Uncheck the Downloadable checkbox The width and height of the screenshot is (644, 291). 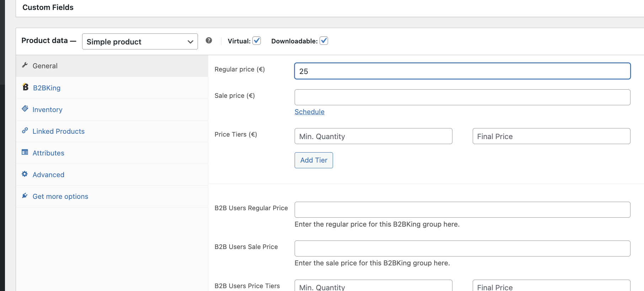click(x=324, y=41)
